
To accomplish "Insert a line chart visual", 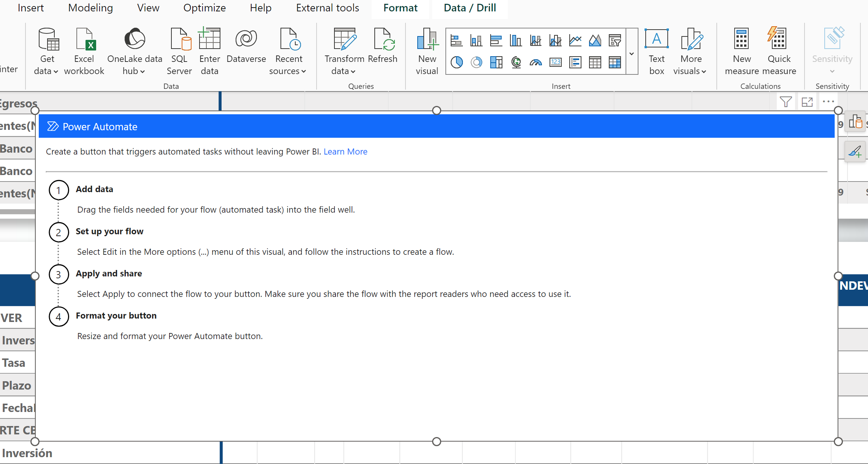I will [575, 40].
